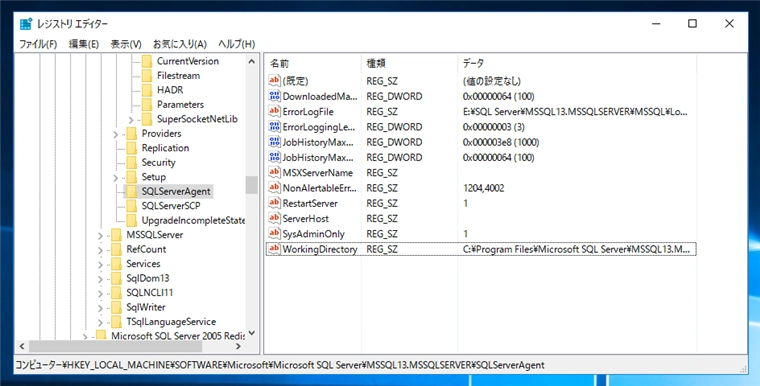760x386 pixels.
Task: Open the 表示(V) menu
Action: coord(126,44)
